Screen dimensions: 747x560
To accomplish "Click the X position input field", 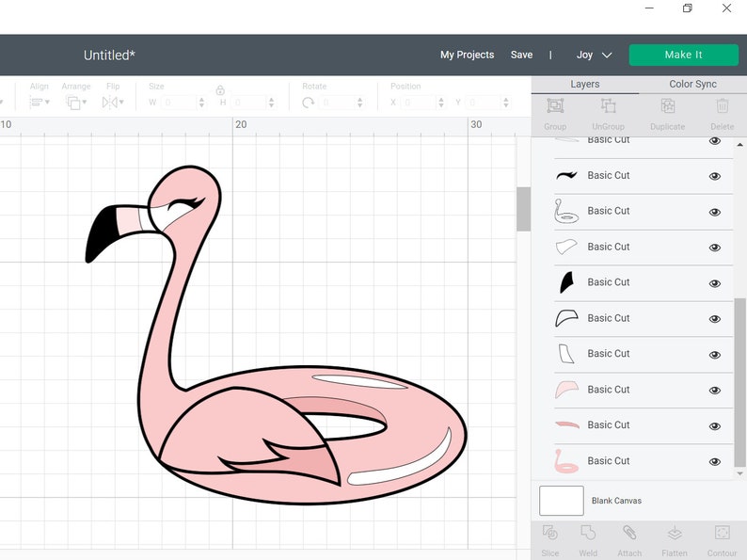I will (420, 102).
